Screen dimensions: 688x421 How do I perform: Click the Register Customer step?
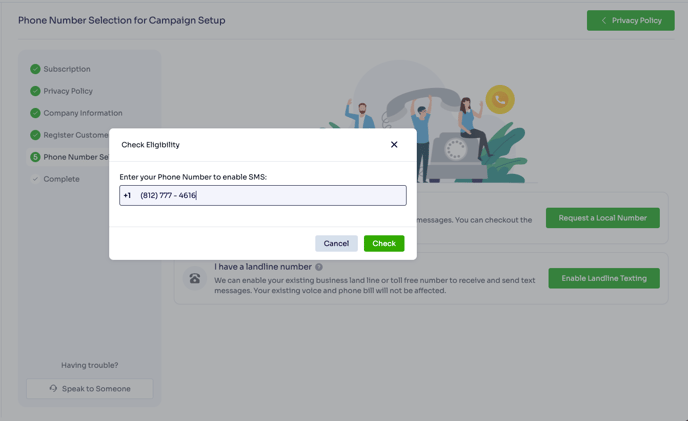coord(75,135)
